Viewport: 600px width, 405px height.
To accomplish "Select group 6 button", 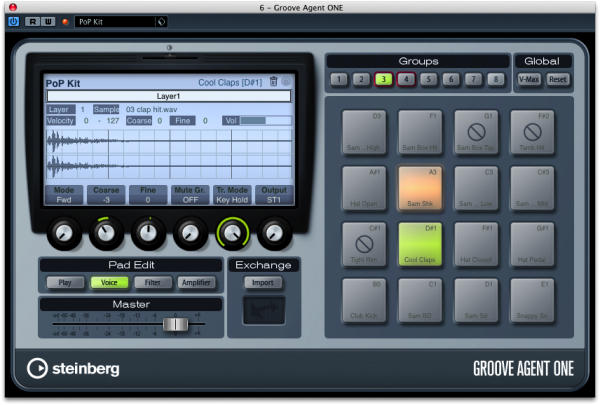I will tap(451, 79).
